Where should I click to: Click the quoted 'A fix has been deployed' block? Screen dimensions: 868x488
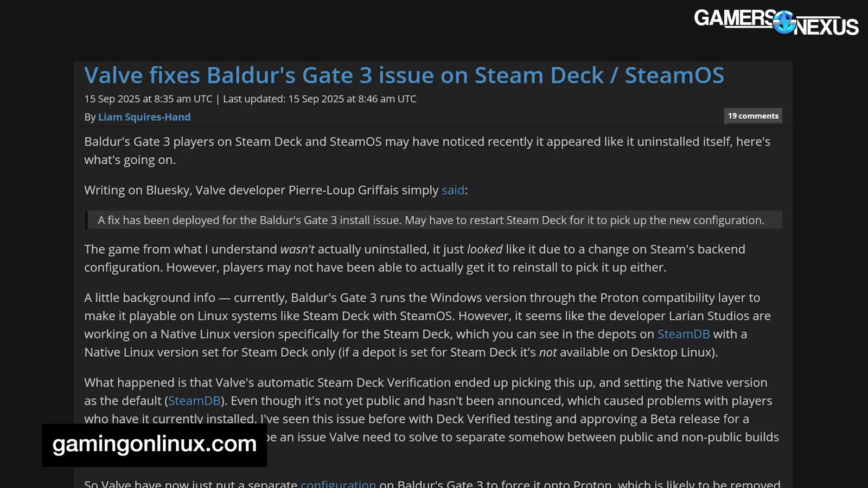433,220
